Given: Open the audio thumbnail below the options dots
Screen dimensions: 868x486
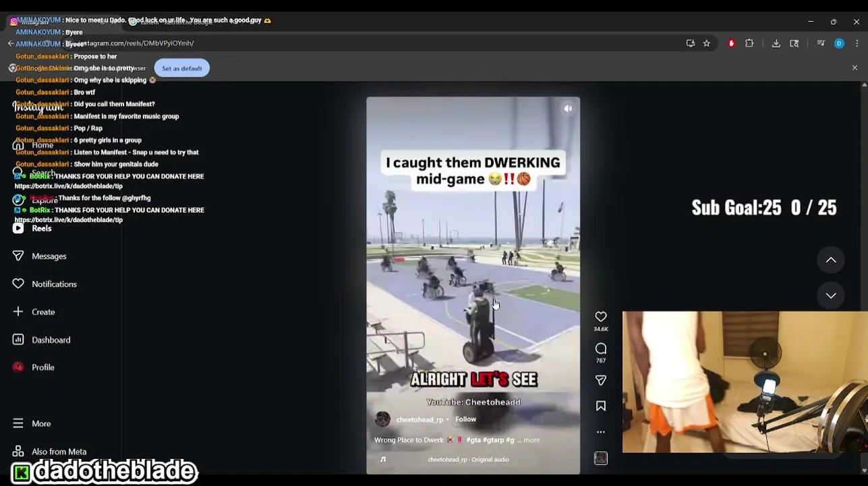Looking at the screenshot, I should click(600, 458).
